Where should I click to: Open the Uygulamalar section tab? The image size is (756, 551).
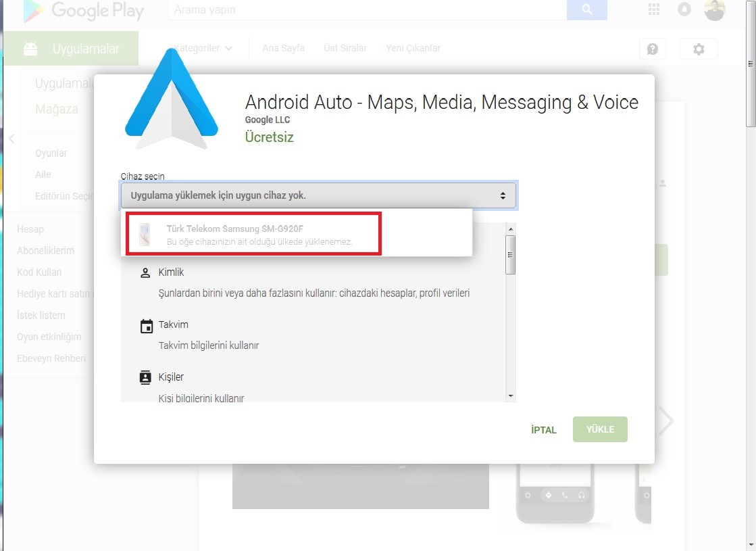point(72,48)
